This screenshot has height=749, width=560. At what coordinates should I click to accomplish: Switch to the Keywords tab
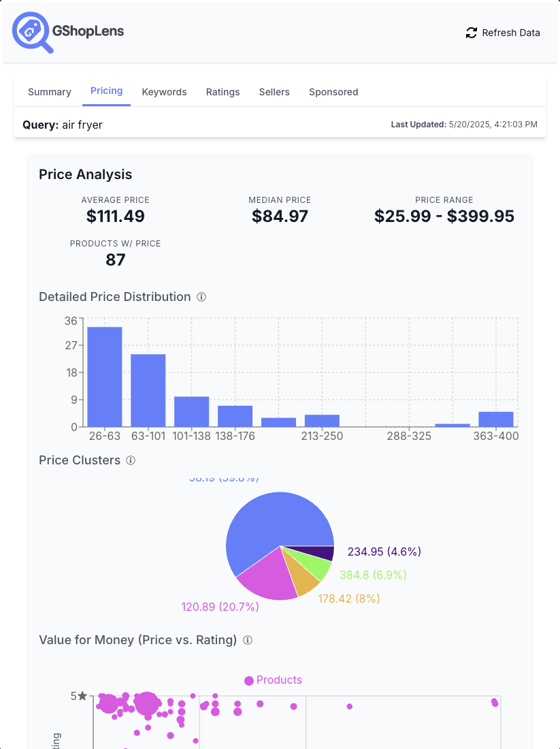[x=164, y=92]
